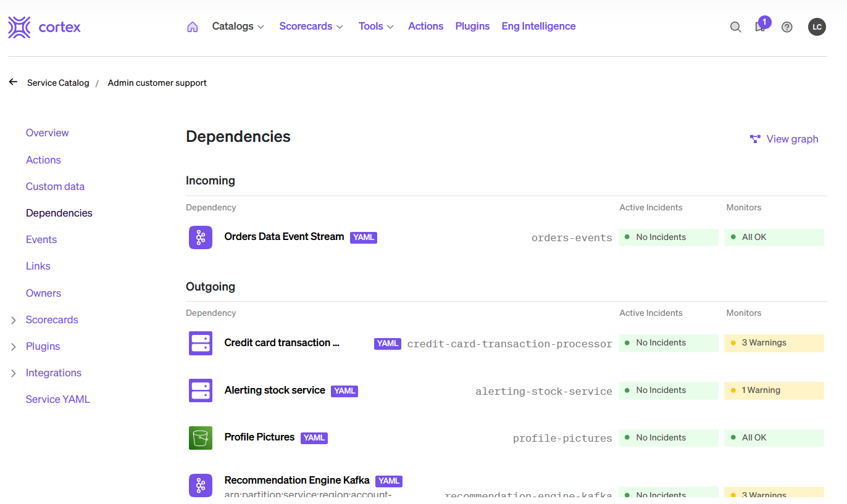Click the help question mark icon

pos(786,27)
